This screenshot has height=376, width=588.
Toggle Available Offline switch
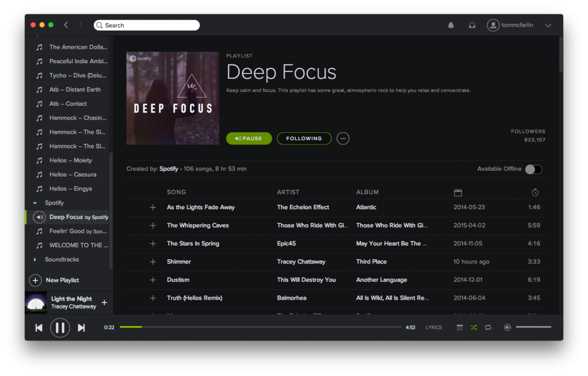(533, 170)
